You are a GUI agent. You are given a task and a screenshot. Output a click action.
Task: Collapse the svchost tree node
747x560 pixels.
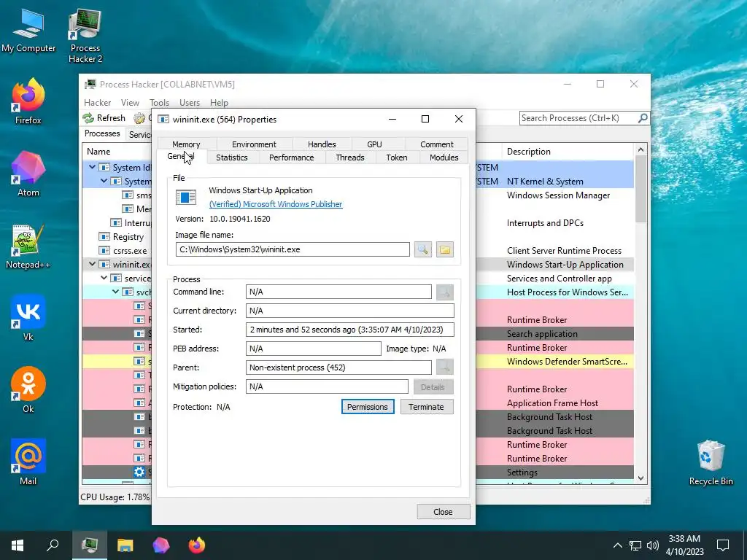pos(115,292)
